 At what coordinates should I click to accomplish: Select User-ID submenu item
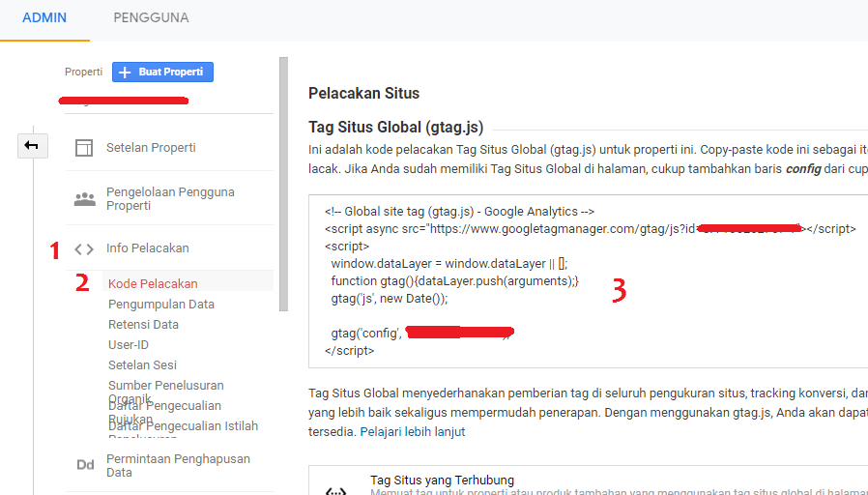tap(129, 345)
